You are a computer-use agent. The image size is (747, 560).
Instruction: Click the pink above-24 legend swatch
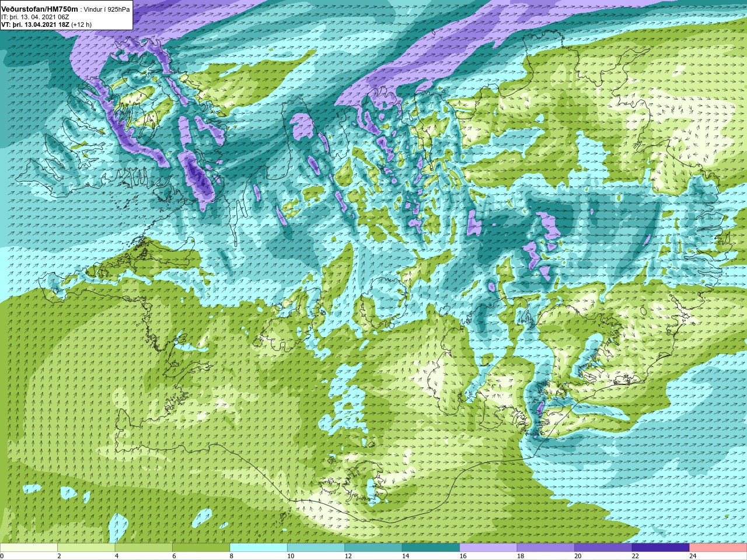[718, 548]
